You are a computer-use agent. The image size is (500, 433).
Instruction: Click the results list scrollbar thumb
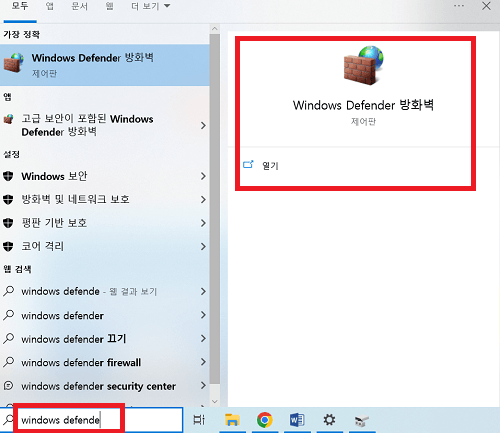coord(215,208)
